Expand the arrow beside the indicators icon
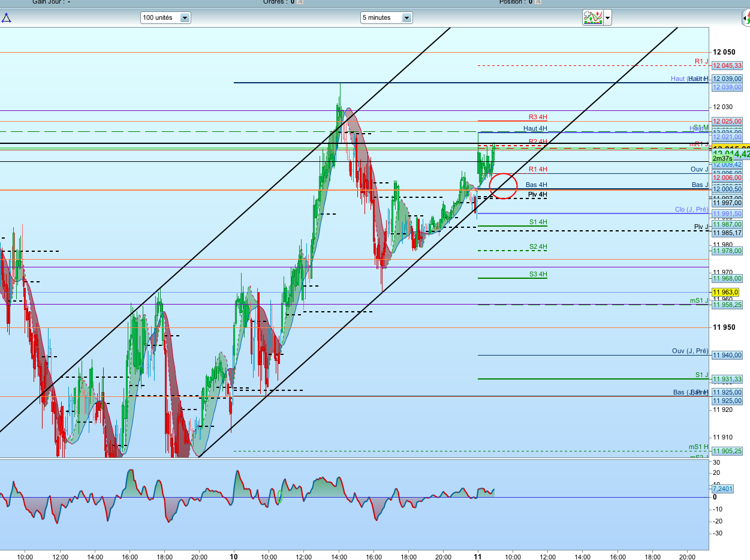 click(x=608, y=18)
